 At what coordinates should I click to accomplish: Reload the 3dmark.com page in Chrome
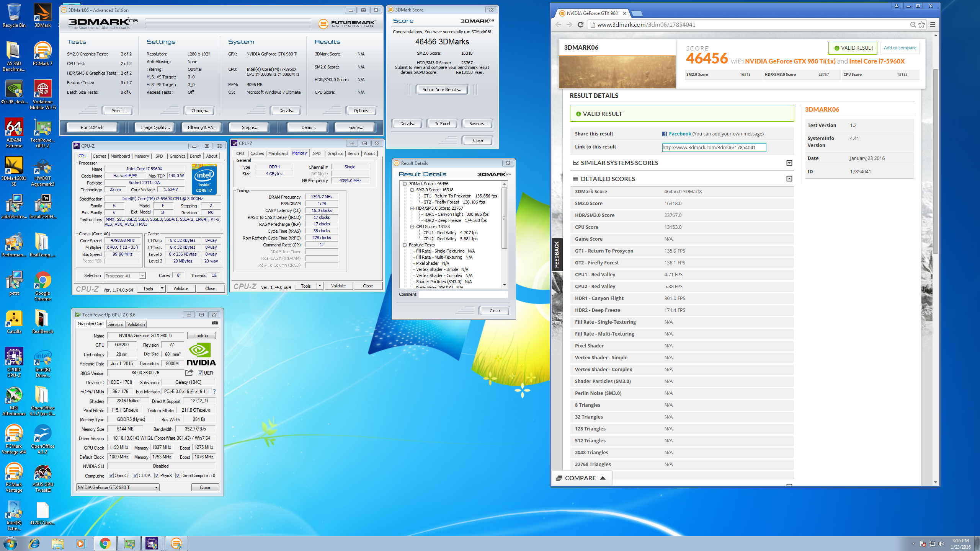click(x=580, y=24)
